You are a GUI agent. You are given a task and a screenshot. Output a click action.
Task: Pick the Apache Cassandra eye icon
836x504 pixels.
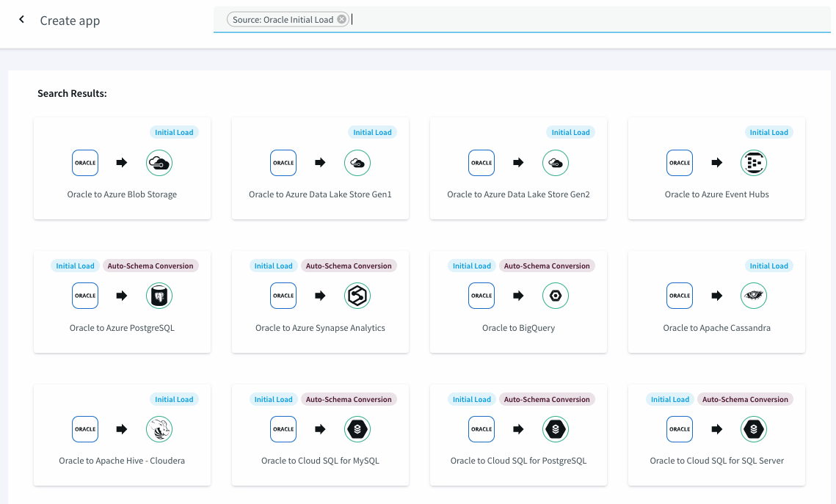pos(754,296)
